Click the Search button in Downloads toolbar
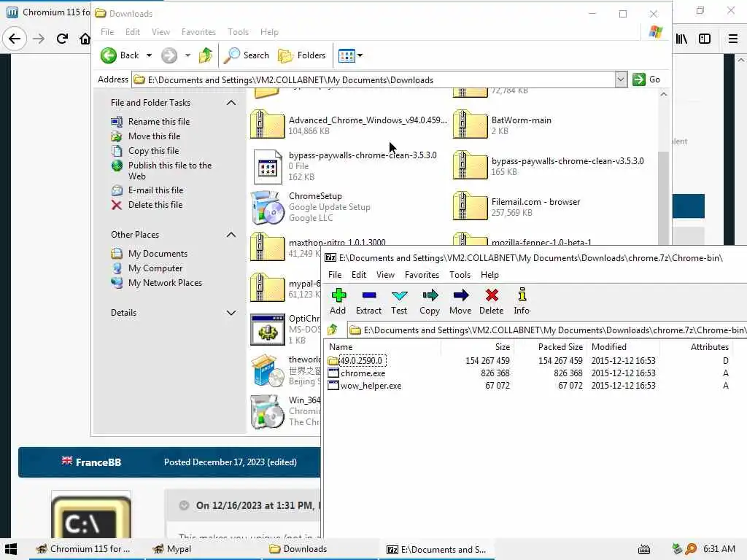 pos(247,55)
